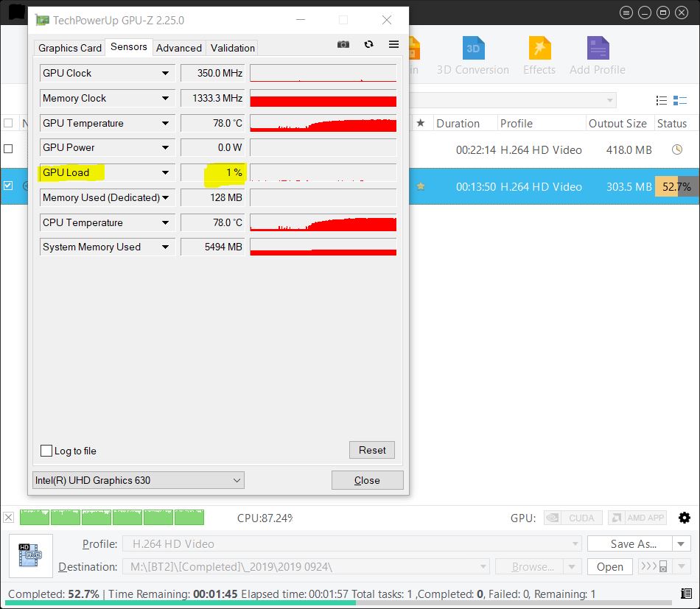Click the 350.0 MHz GPU clock value

(x=212, y=73)
